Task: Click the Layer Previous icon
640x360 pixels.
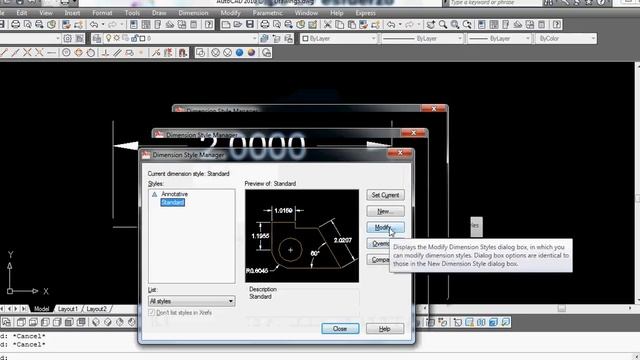Action: coord(277,38)
